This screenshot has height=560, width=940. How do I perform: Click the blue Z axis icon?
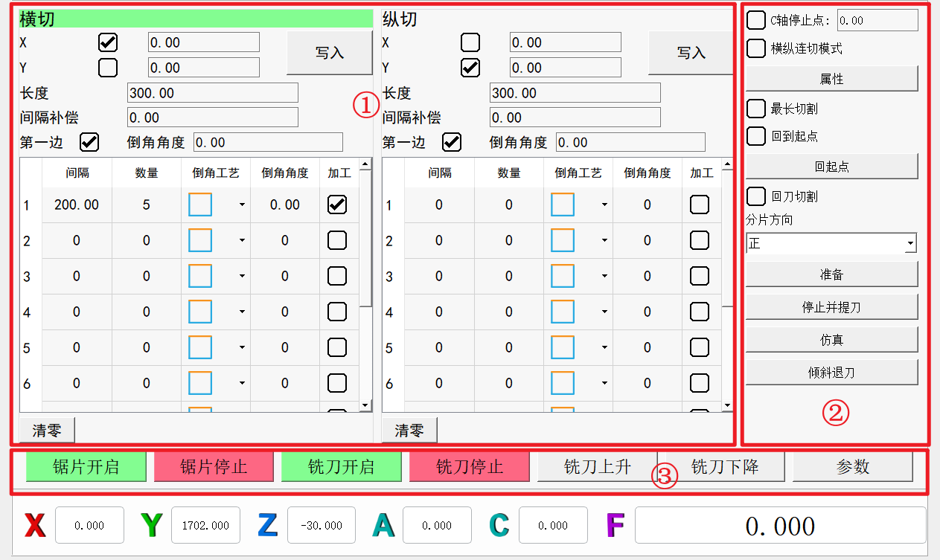pos(267,526)
